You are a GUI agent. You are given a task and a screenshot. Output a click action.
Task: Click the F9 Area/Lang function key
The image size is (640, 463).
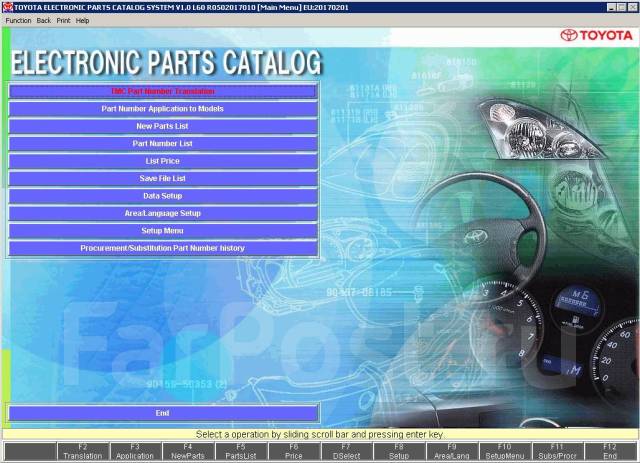(x=452, y=452)
